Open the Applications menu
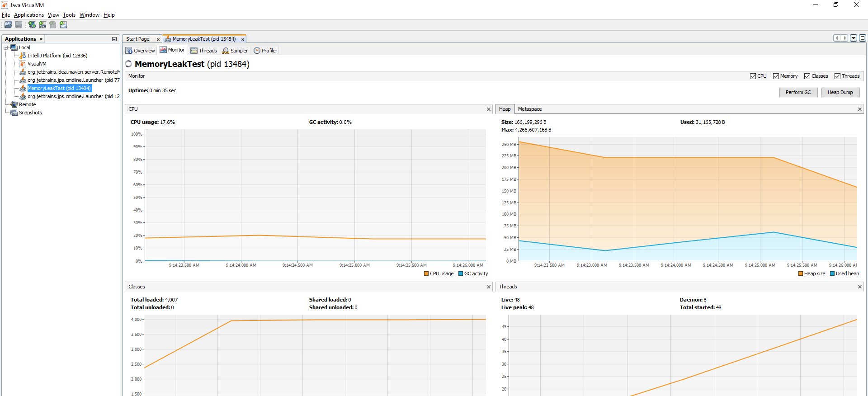The height and width of the screenshot is (396, 868). [x=29, y=15]
